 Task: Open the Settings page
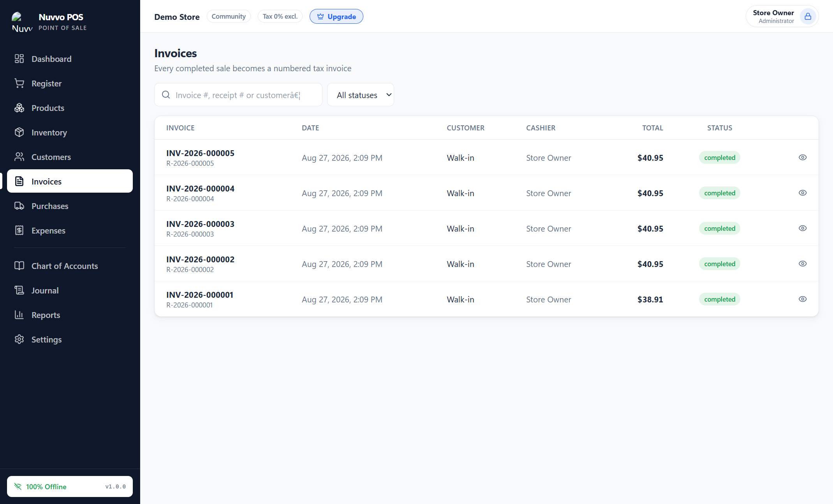pyautogui.click(x=70, y=339)
